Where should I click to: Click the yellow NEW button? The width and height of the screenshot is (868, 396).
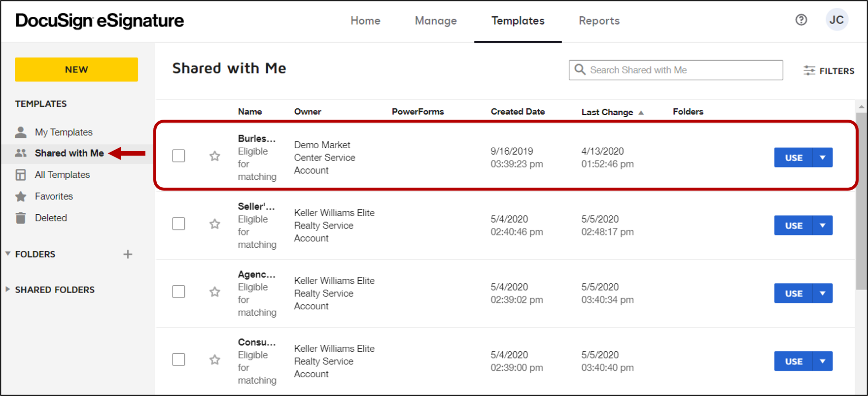76,69
